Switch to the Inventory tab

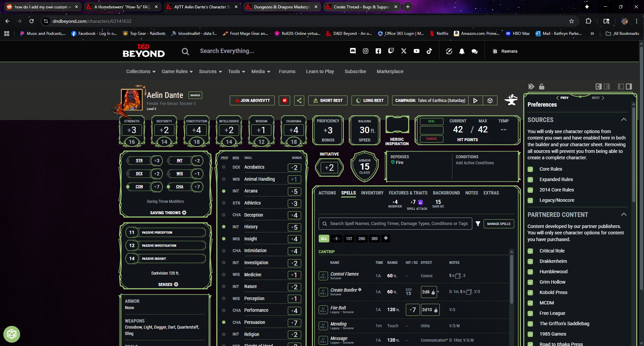[372, 193]
